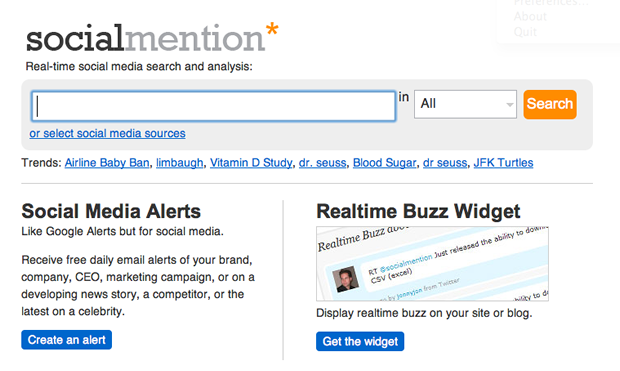Click the orange Search button

[x=550, y=104]
